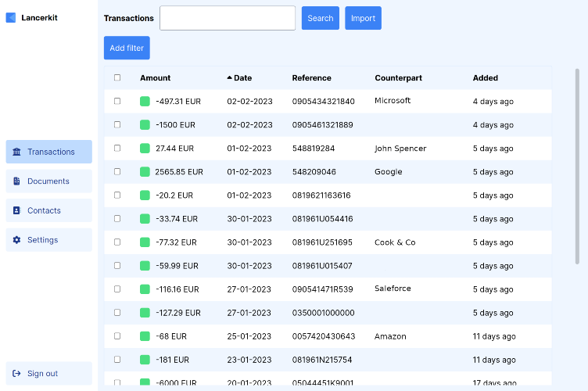
Task: Open the Documents section in sidebar
Action: pyautogui.click(x=49, y=181)
